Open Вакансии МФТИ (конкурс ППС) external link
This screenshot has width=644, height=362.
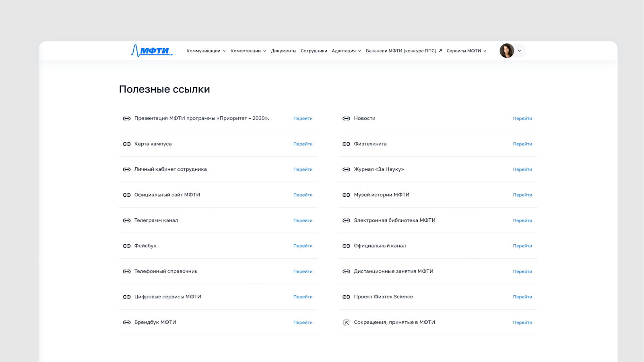404,51
